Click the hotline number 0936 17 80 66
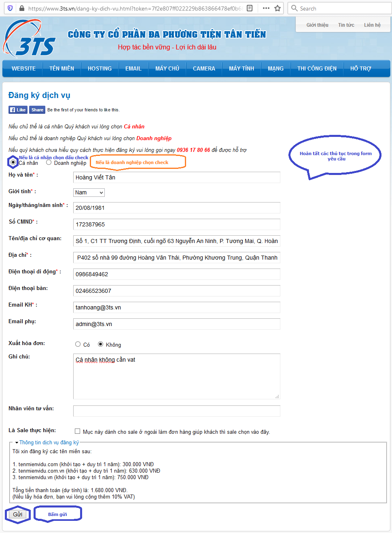The height and width of the screenshot is (533, 392). click(193, 150)
